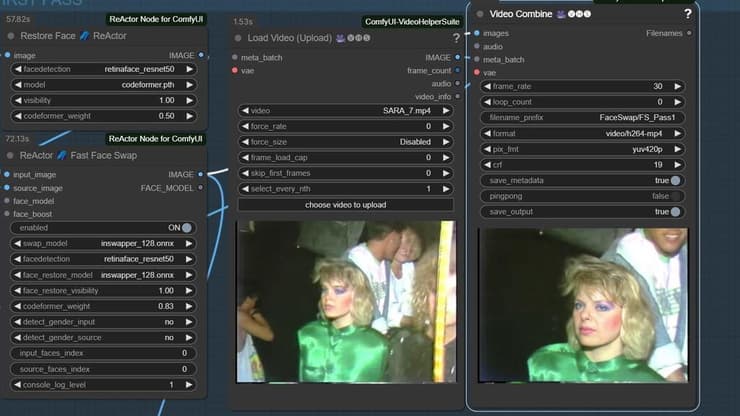Decrease codeformer_weight 0.50 value
The width and height of the screenshot is (740, 416).
click(x=18, y=116)
